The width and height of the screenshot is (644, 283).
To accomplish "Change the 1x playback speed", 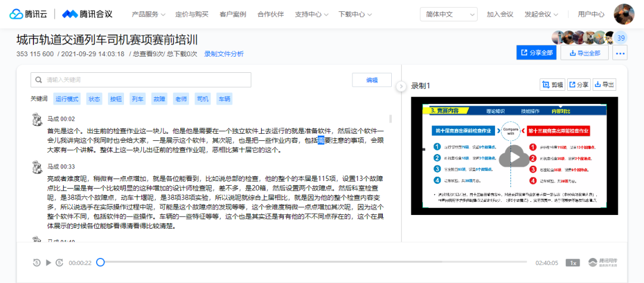I will point(574,263).
